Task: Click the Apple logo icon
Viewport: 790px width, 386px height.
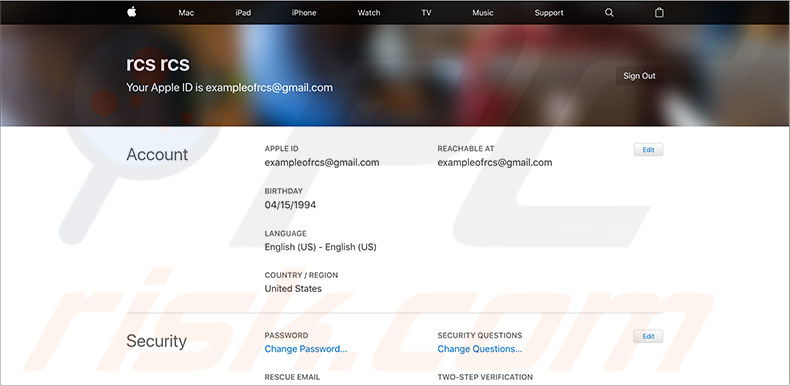Action: (x=131, y=12)
